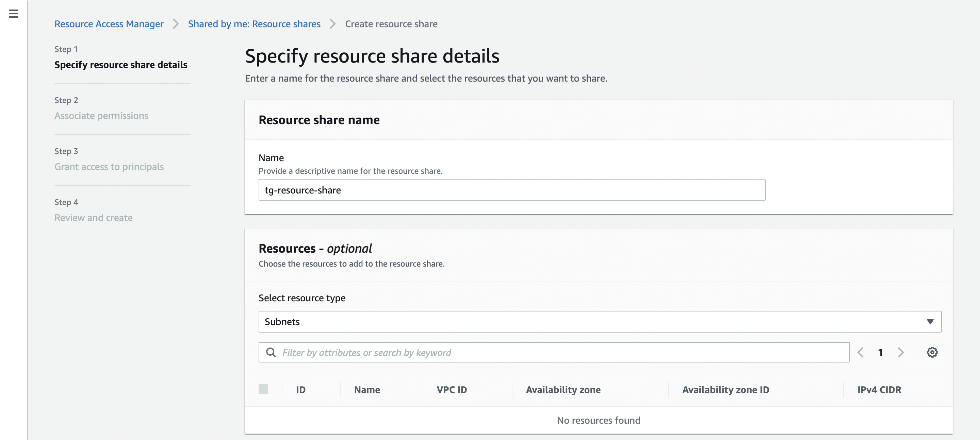Select Step 1 Specify resource share details
Image resolution: width=980 pixels, height=440 pixels.
(x=120, y=65)
